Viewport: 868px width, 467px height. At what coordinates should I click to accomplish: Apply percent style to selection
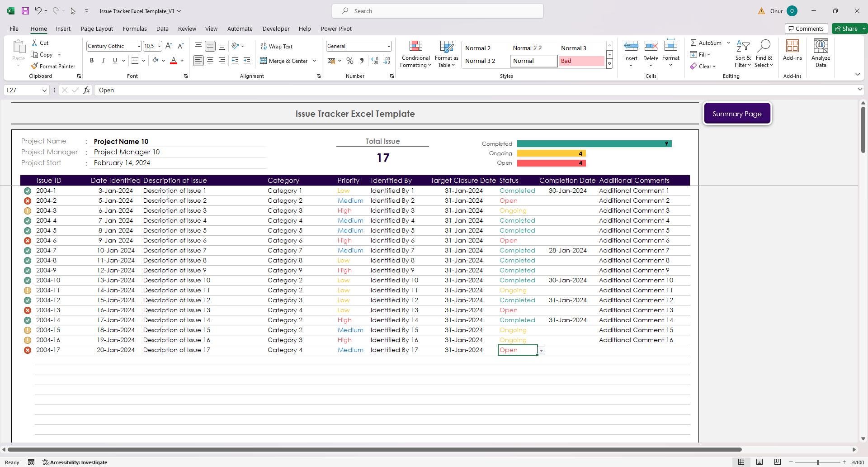tap(349, 61)
